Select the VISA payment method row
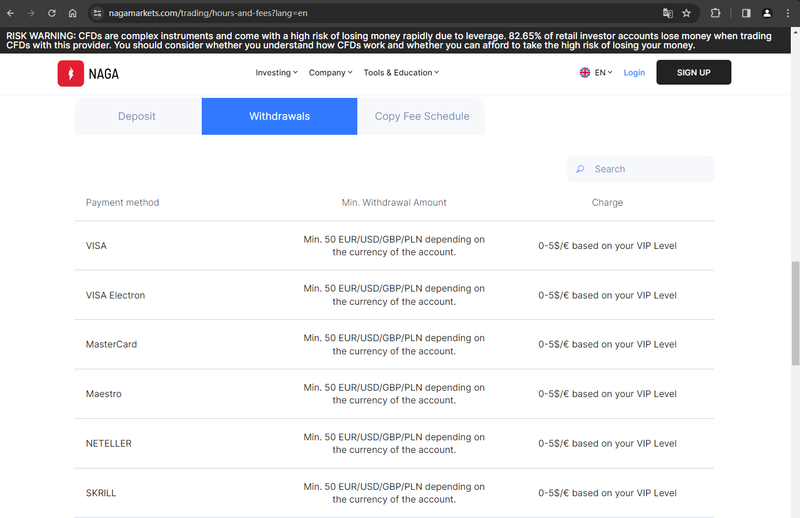This screenshot has width=800, height=518. (x=394, y=245)
